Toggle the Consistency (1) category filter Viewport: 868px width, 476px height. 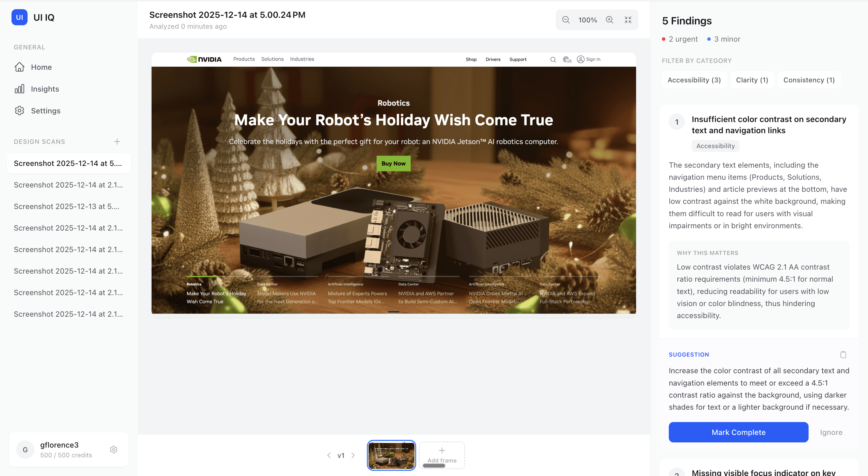[x=809, y=80]
